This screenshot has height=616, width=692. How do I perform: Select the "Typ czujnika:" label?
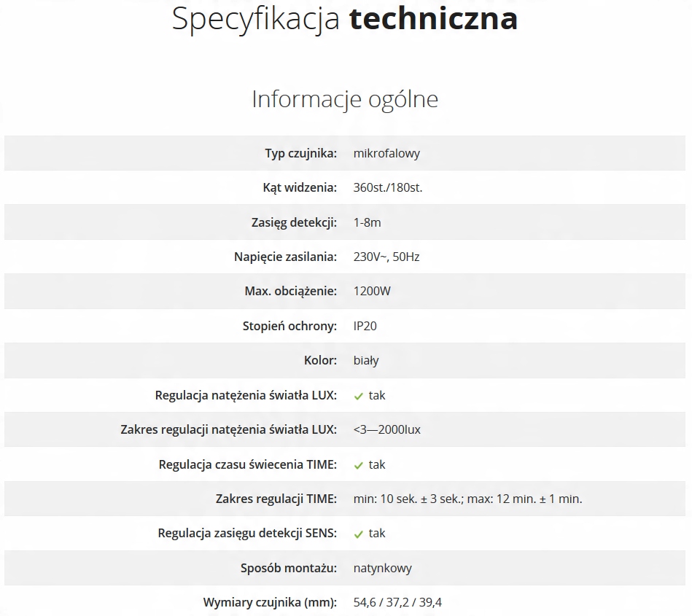(x=300, y=153)
